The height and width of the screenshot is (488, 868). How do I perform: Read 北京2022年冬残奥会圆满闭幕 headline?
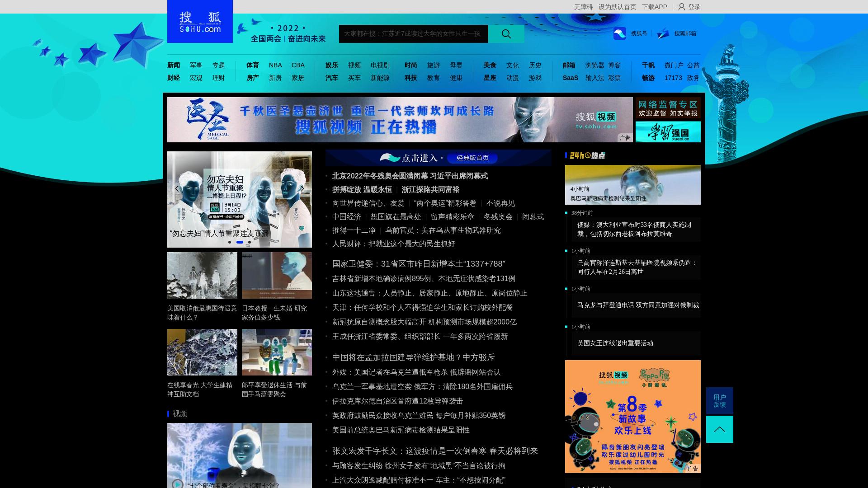pos(410,176)
